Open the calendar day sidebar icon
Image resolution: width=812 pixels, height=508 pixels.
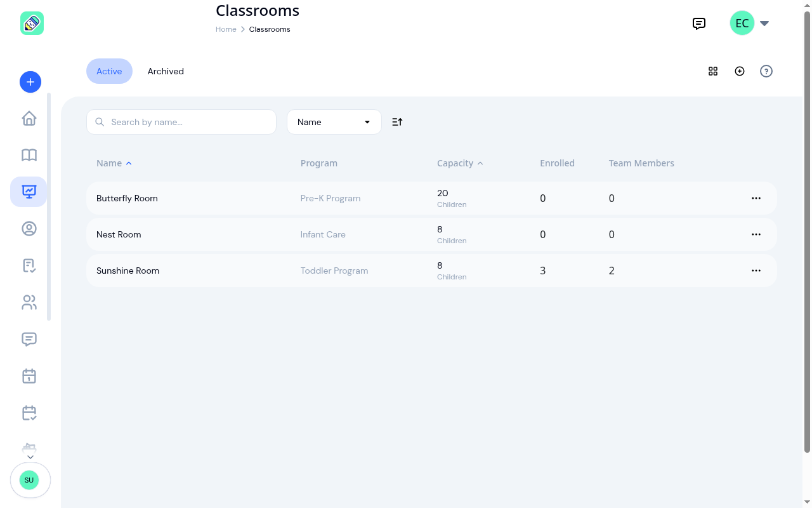29,376
